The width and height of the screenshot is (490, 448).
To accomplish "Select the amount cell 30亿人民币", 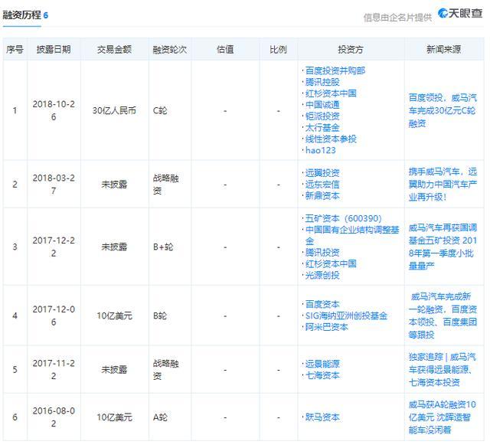I will (114, 110).
